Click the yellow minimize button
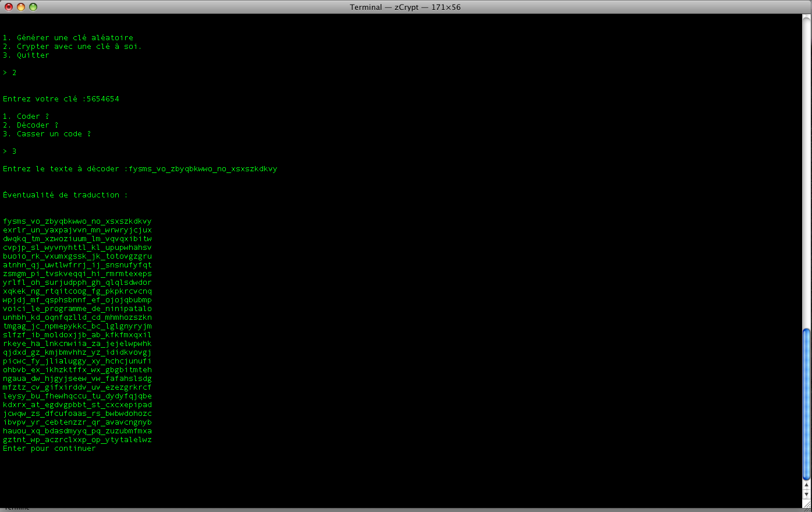This screenshot has width=812, height=512. [22, 7]
